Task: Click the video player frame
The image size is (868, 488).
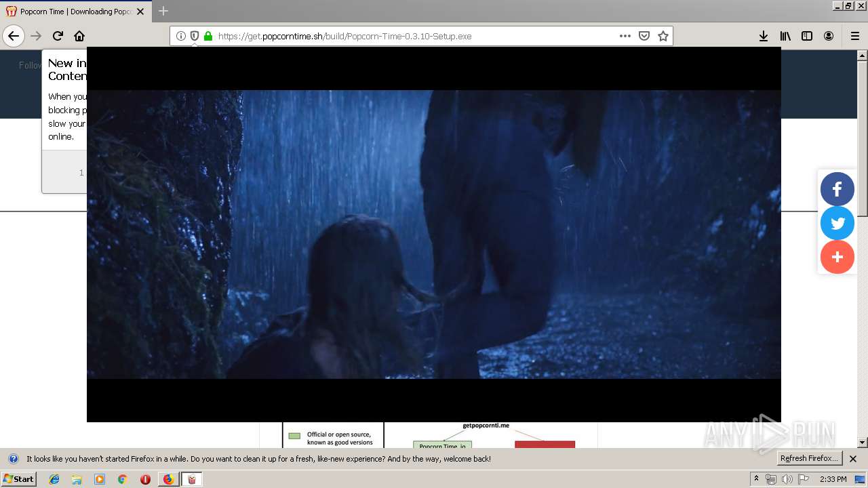Action: click(434, 235)
